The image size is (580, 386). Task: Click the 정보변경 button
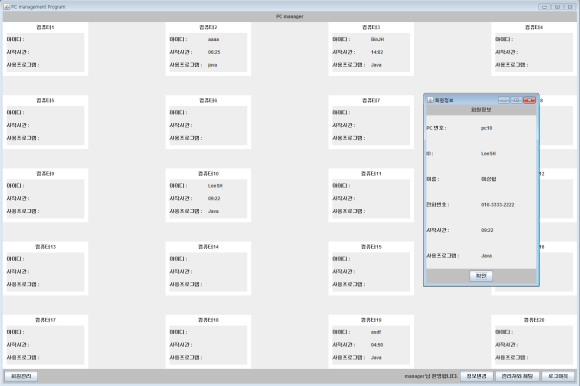tap(476, 376)
